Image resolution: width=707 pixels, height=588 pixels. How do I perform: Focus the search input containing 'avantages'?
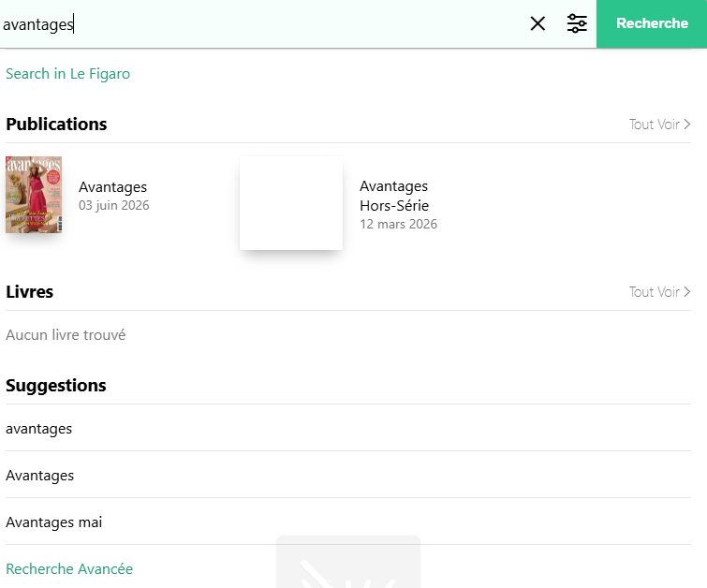[261, 24]
